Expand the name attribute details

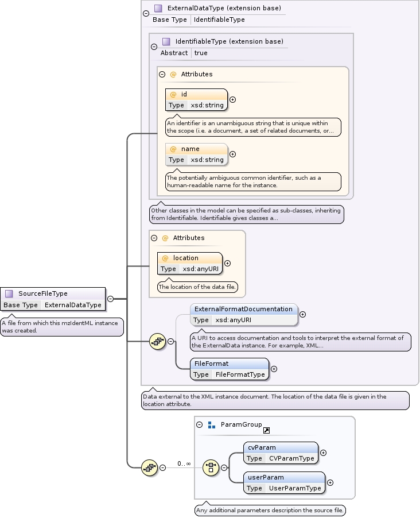[232, 154]
